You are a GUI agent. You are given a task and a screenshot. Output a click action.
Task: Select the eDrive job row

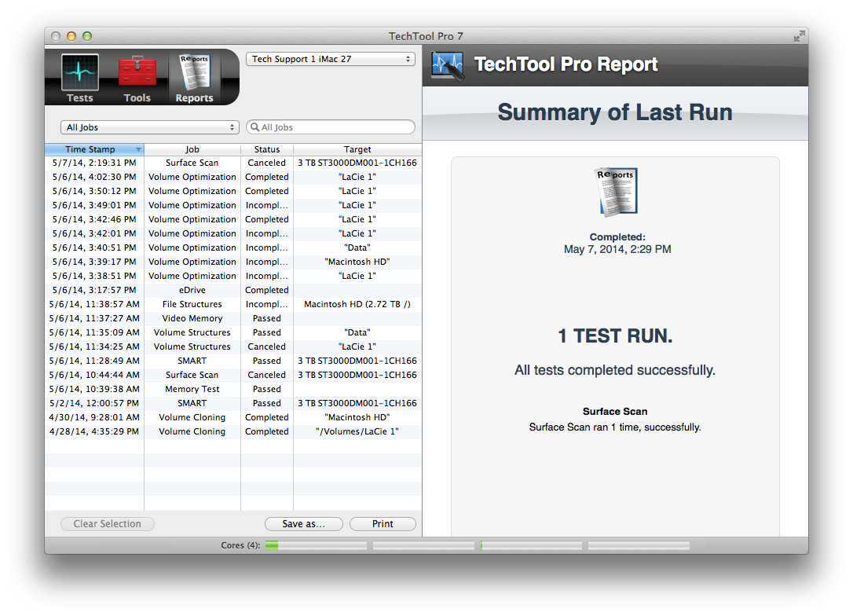click(x=233, y=290)
